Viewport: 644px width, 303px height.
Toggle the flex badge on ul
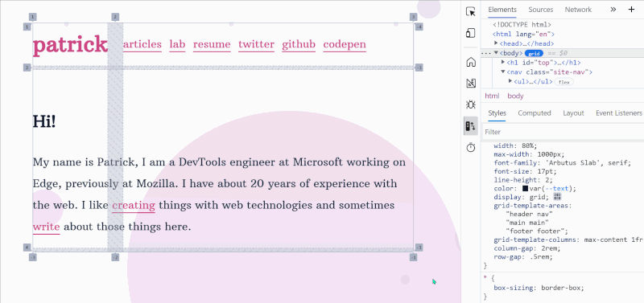pyautogui.click(x=564, y=82)
